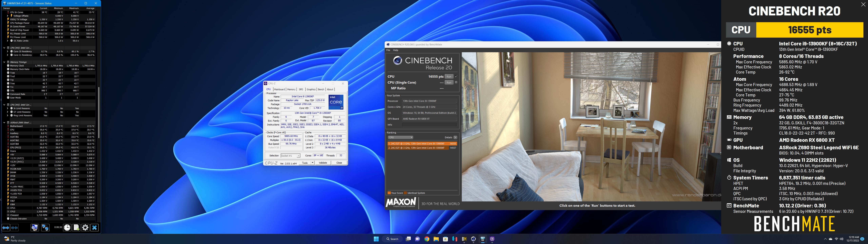Click Cinebench sphere taskbar icon
Viewport: 868px width, 244px height.
[474, 239]
